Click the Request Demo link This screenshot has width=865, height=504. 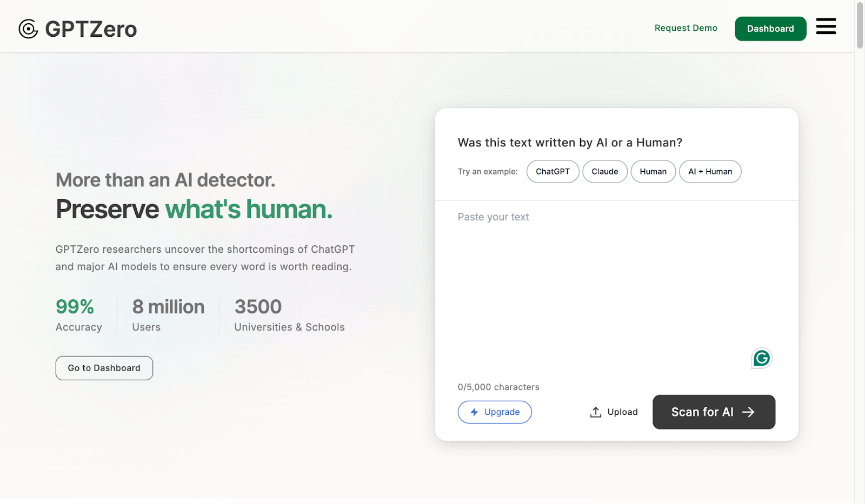point(686,28)
